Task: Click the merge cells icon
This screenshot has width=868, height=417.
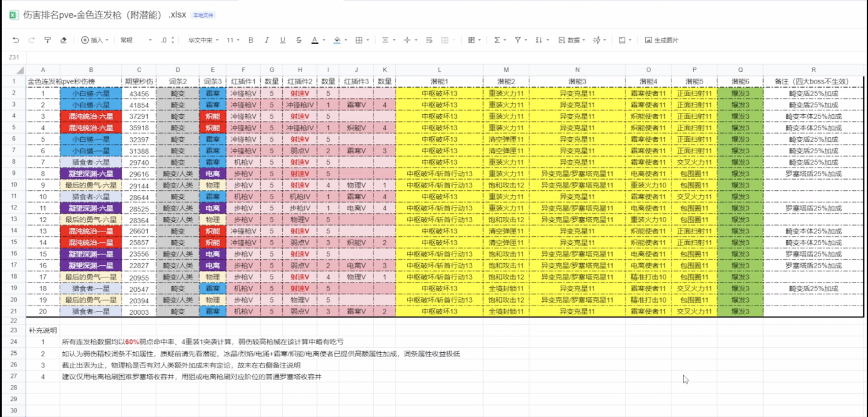Action: (x=445, y=40)
